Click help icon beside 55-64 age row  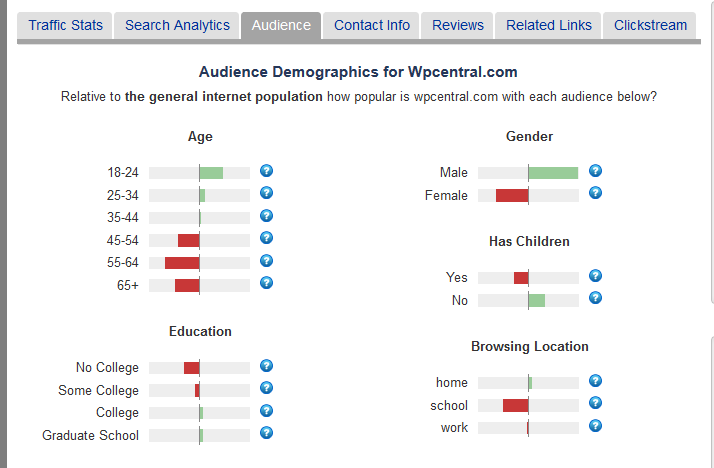[266, 261]
